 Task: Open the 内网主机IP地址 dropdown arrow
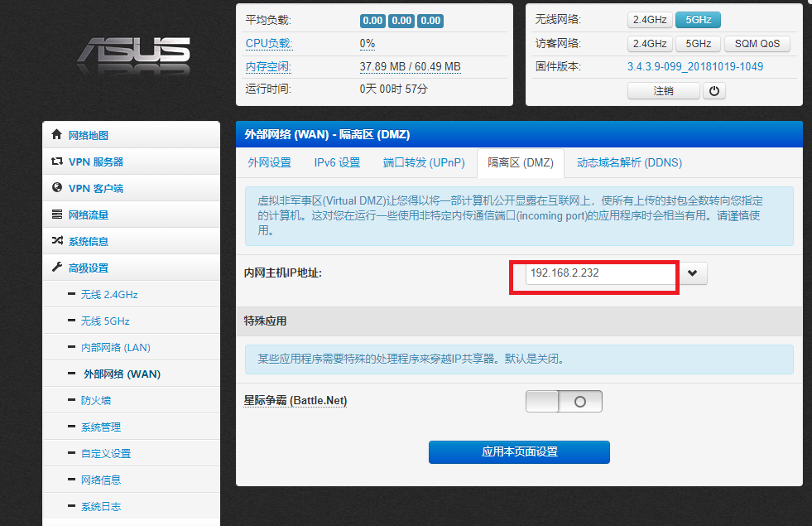click(x=692, y=273)
